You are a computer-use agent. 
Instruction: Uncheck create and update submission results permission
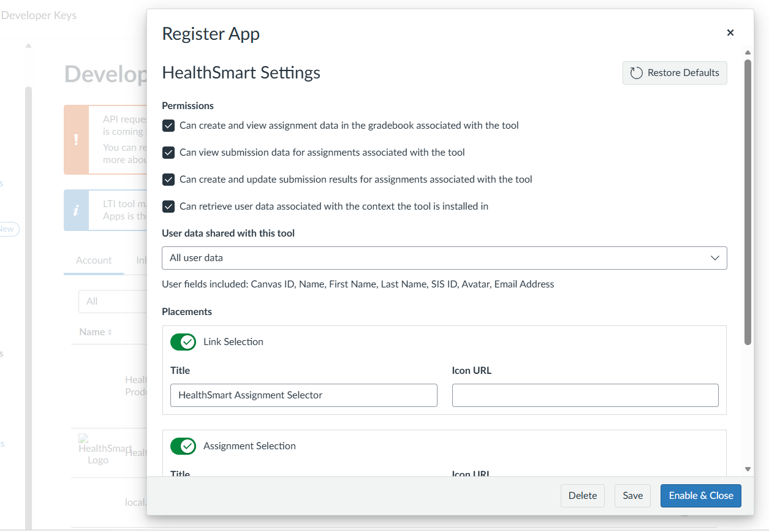169,180
